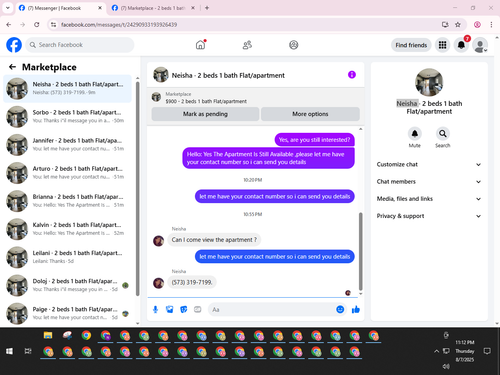Open the $900 listing banner link
This screenshot has width=500, height=375.
pos(255,97)
